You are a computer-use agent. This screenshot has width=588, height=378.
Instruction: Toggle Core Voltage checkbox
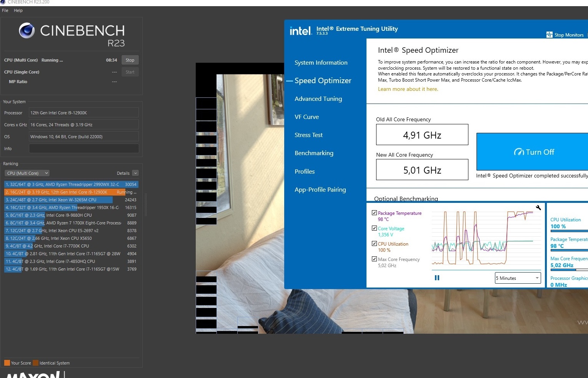[374, 228]
